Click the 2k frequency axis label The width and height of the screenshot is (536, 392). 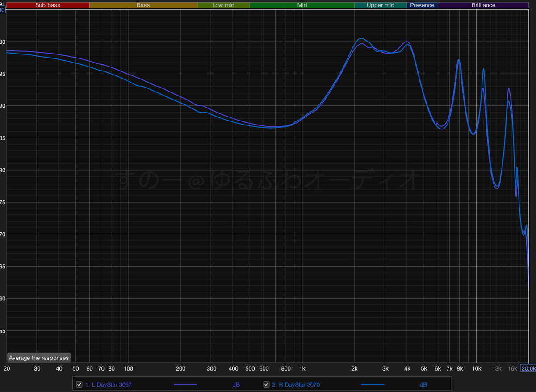click(355, 369)
